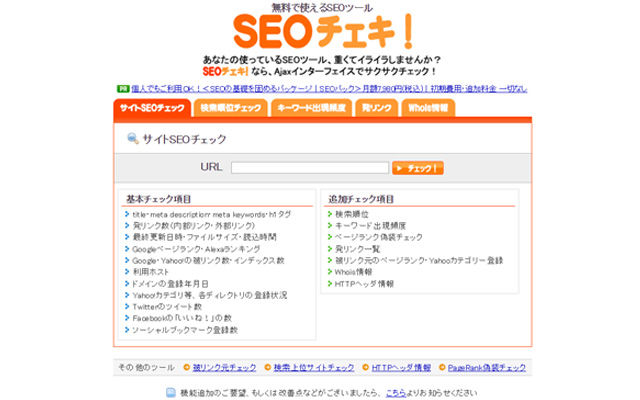Click the title・meta description list item

pos(211,214)
